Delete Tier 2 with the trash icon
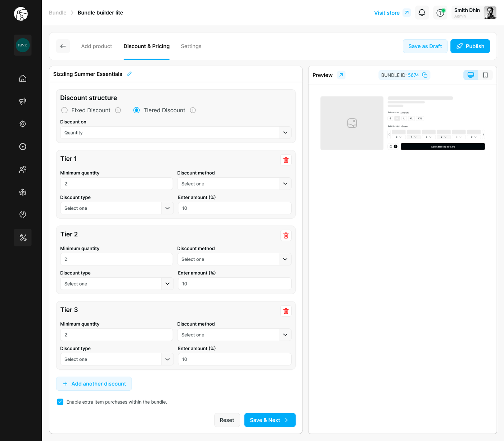504x441 pixels. (x=286, y=236)
